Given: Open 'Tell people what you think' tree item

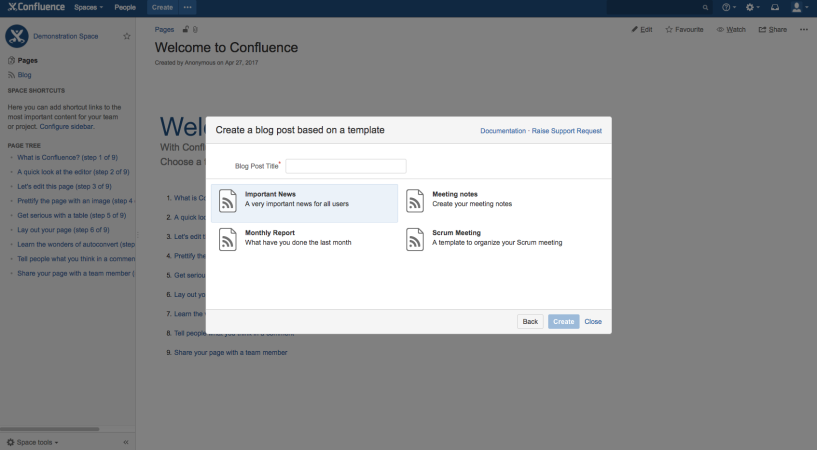Looking at the screenshot, I should click(x=76, y=259).
